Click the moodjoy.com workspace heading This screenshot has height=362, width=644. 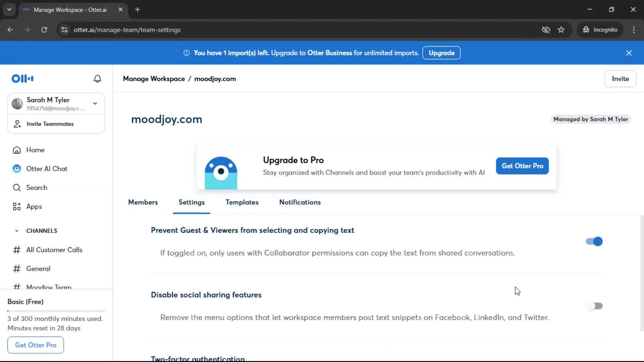click(x=167, y=120)
